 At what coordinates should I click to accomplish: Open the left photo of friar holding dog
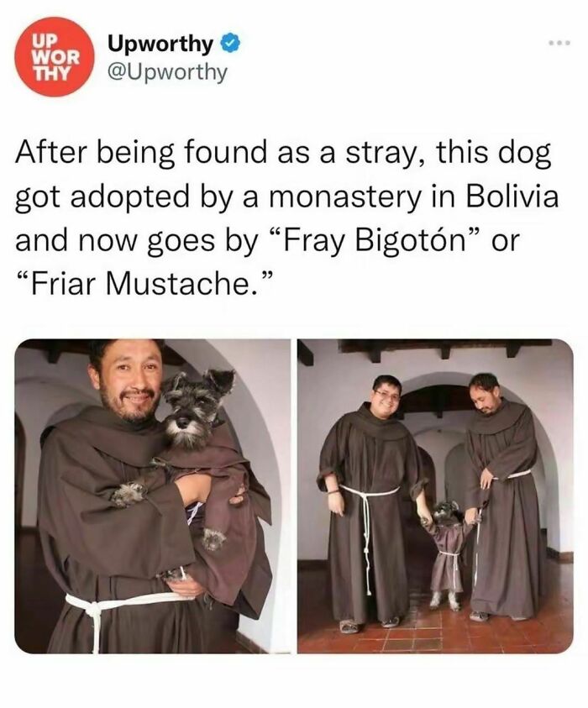152,496
